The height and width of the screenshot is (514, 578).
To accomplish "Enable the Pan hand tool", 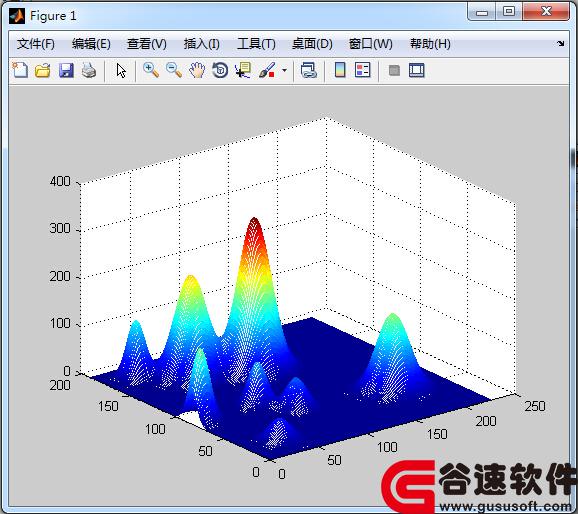I will (x=197, y=70).
